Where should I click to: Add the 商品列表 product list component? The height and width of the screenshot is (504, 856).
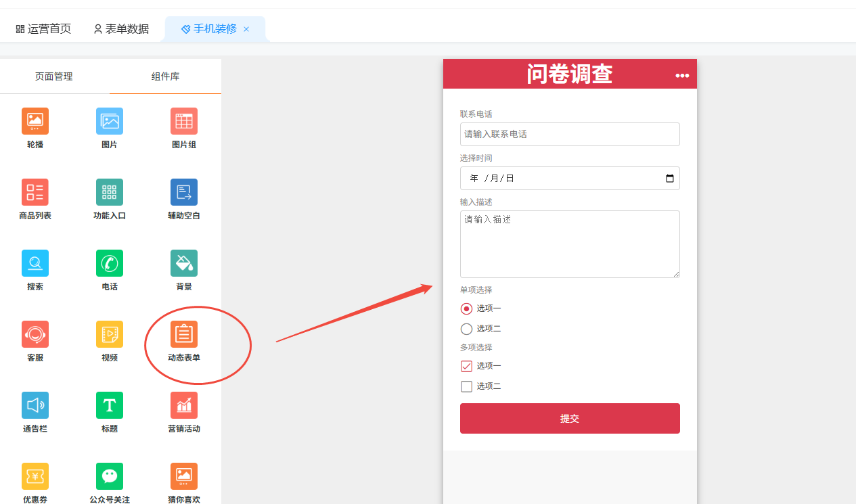pos(35,193)
